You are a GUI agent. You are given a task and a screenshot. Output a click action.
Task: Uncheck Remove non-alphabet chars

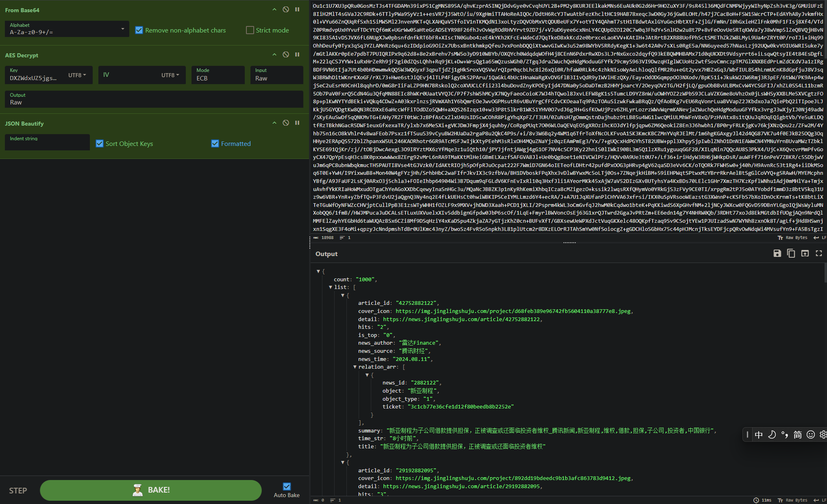click(139, 30)
